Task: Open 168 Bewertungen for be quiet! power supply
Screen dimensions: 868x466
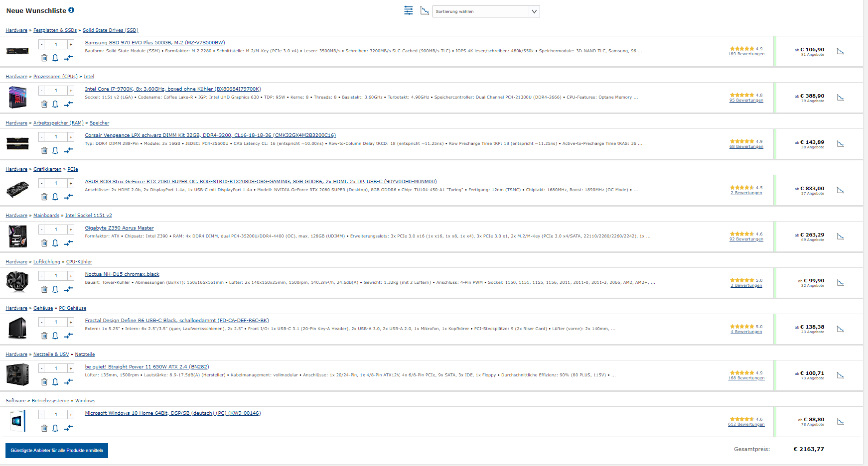Action: click(746, 378)
